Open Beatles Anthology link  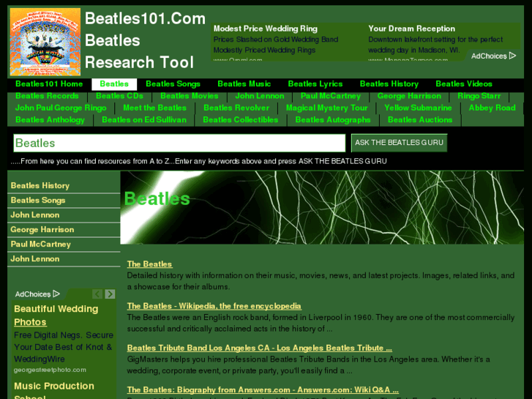[x=50, y=120]
